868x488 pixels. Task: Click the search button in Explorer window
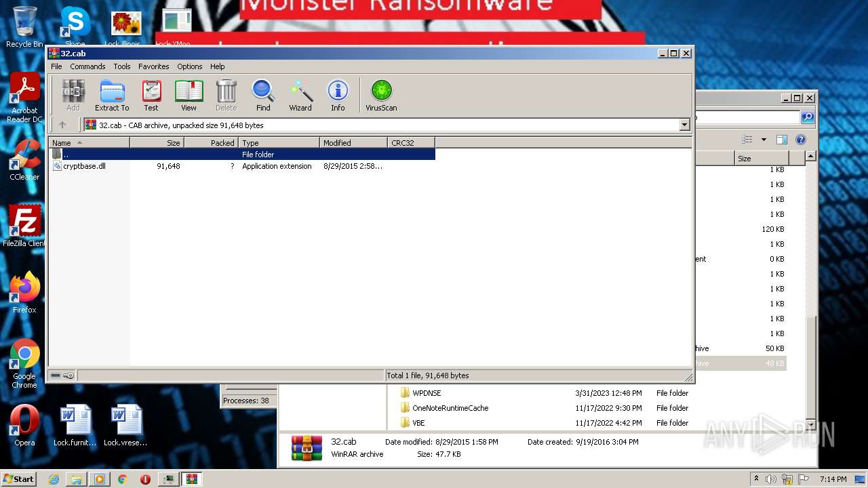point(807,117)
